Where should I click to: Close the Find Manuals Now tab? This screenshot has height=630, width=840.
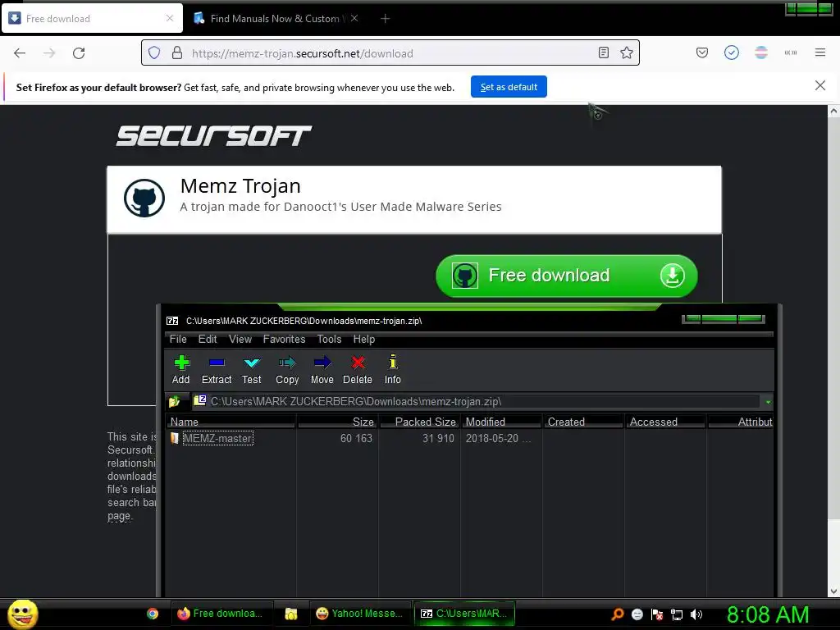(354, 18)
